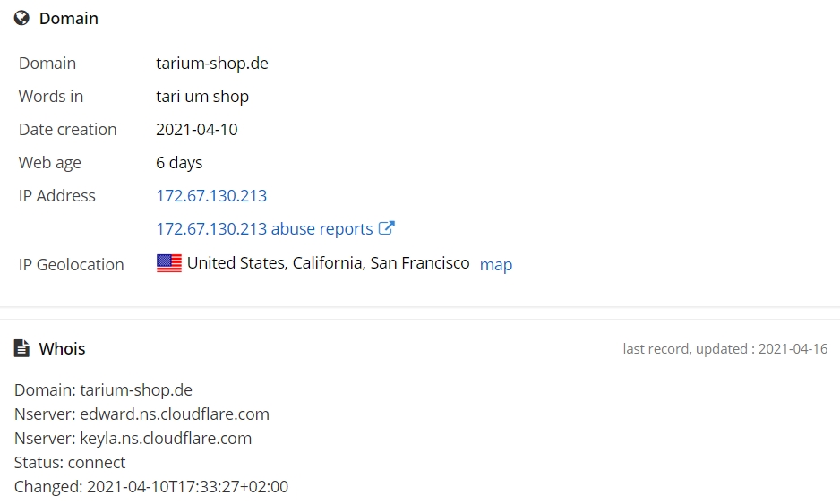The image size is (840, 504).
Task: Click the document icon beside Whois heading
Action: [x=21, y=348]
